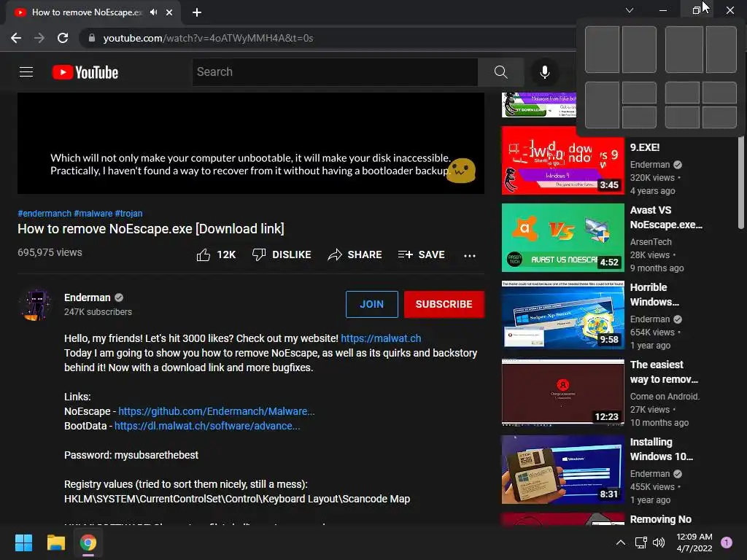Screen dimensions: 747x560
Task: Click the Password: mysubsarethebest line
Action: pos(131,455)
